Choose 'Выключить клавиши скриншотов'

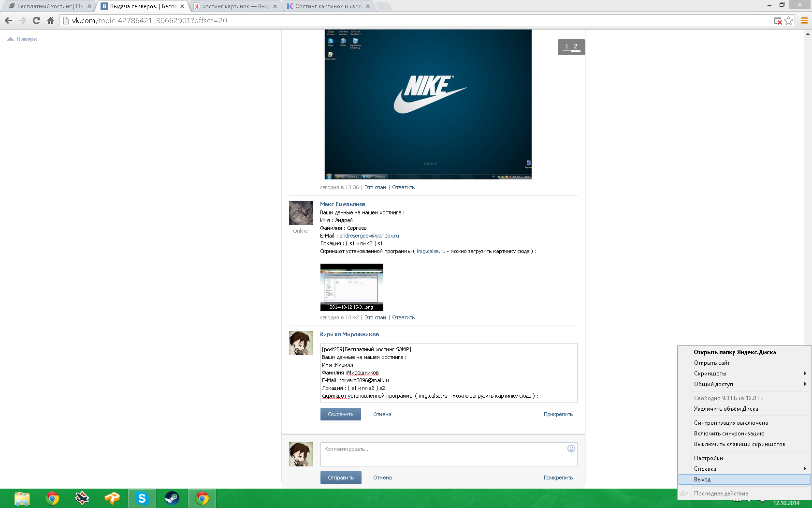(744, 444)
